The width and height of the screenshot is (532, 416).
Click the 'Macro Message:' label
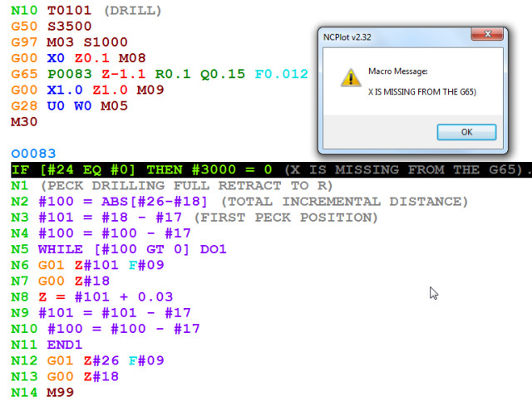[x=398, y=71]
